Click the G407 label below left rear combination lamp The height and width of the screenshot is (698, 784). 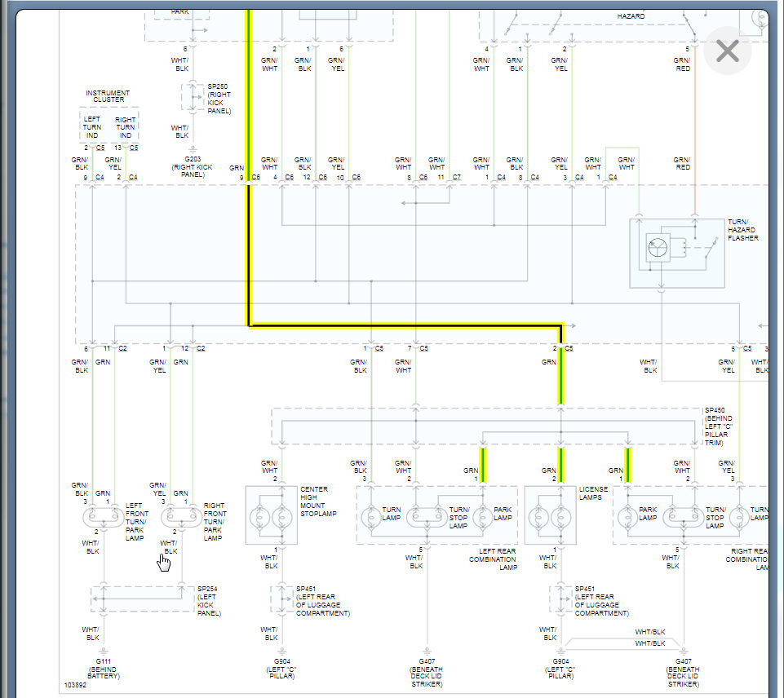[x=427, y=673]
